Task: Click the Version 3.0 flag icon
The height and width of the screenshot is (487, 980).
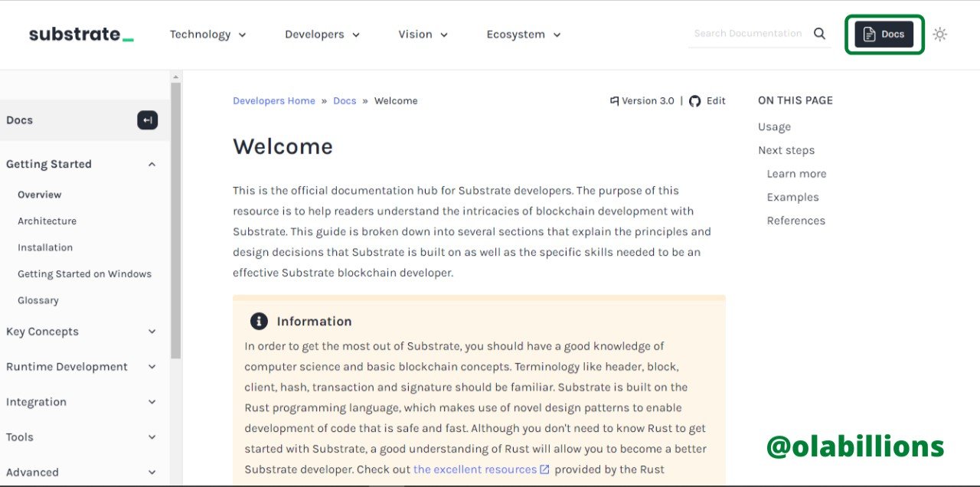Action: tap(614, 101)
